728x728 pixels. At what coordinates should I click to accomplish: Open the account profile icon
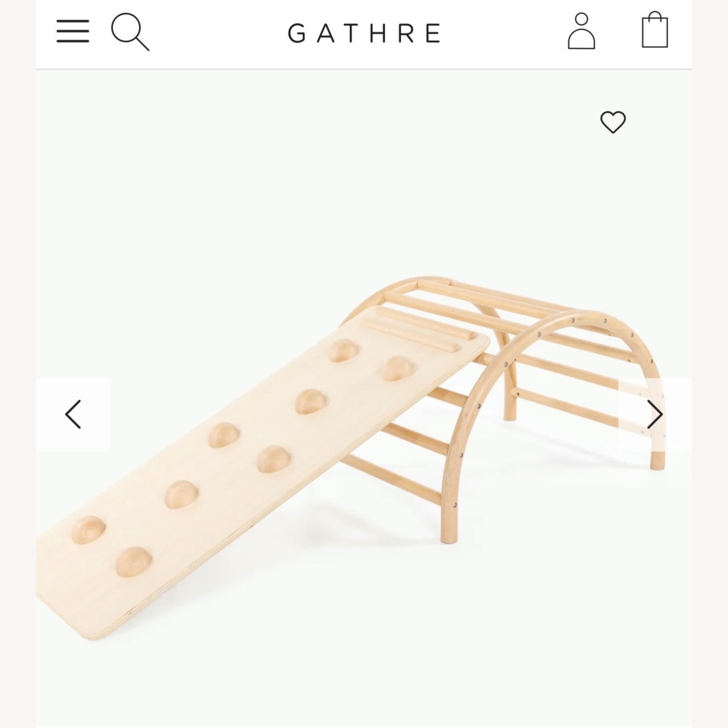pos(581,31)
